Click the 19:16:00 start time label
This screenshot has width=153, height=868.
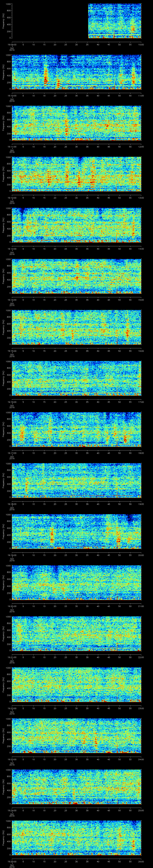pyautogui.click(x=12, y=402)
